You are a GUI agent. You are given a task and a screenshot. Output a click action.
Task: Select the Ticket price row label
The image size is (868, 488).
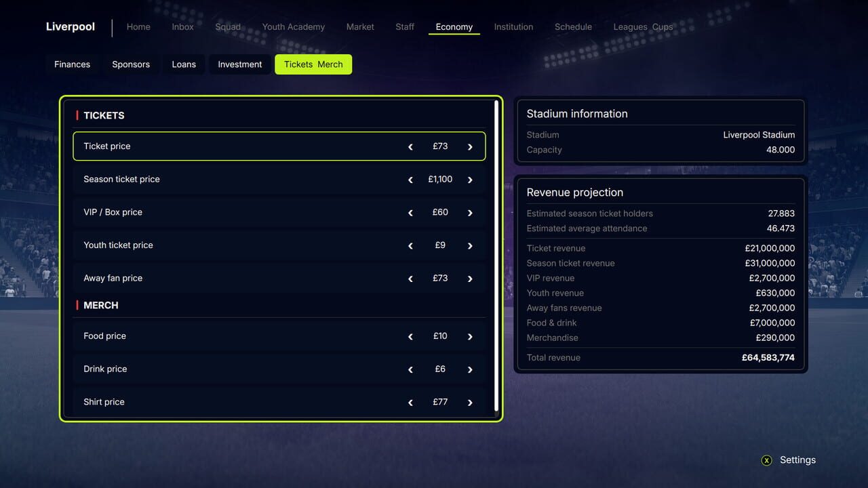tap(107, 146)
